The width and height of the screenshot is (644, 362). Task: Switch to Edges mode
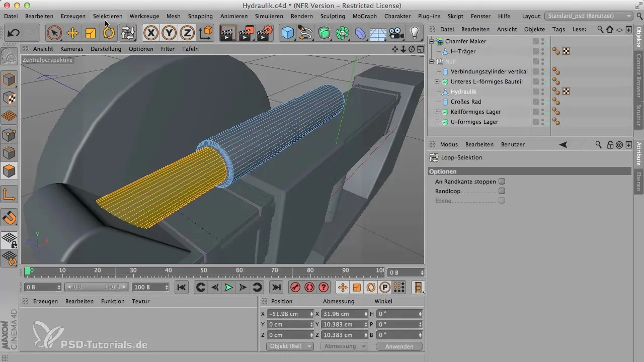(10, 153)
